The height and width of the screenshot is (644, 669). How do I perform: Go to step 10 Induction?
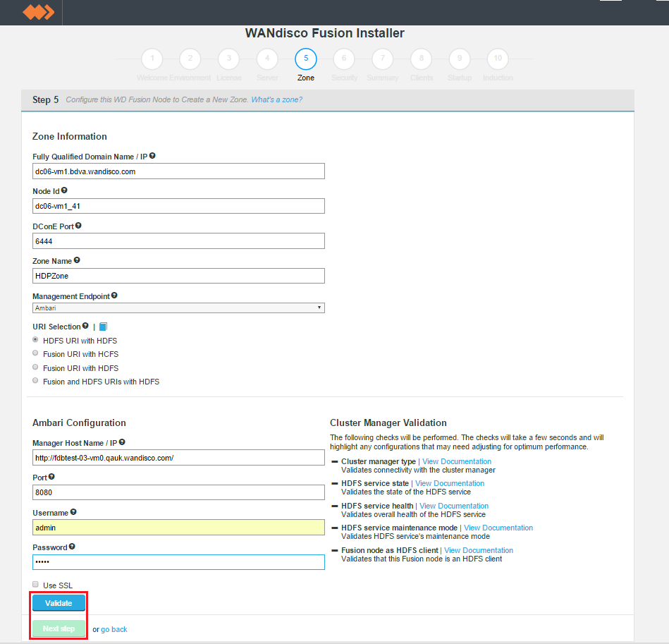point(498,59)
